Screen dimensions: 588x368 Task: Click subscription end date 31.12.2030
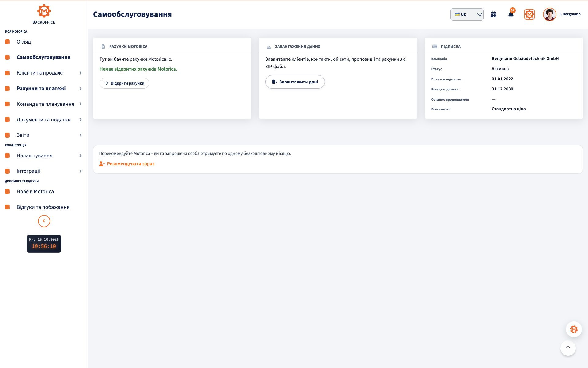pos(502,89)
